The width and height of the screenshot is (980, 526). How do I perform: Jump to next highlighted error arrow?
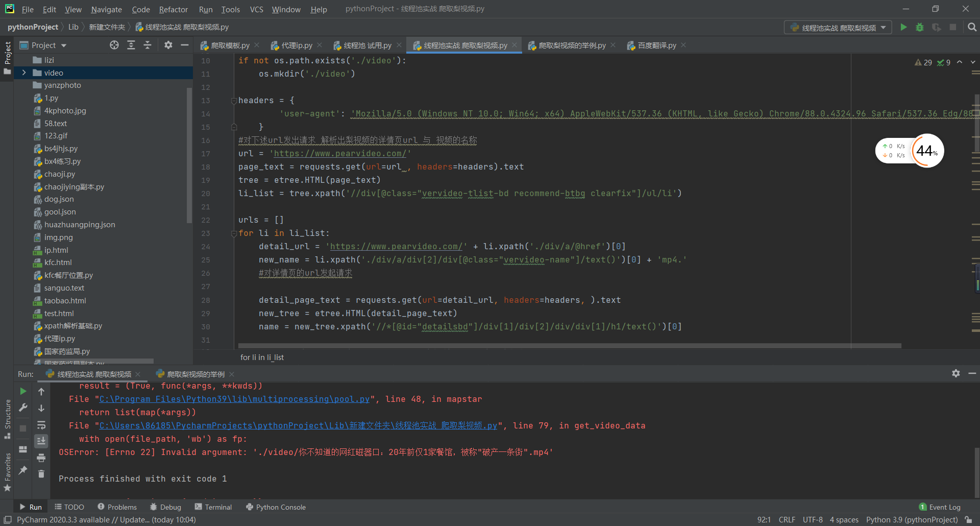(973, 62)
